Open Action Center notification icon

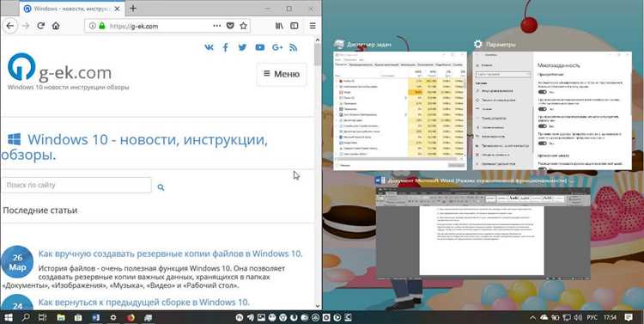pyautogui.click(x=629, y=317)
